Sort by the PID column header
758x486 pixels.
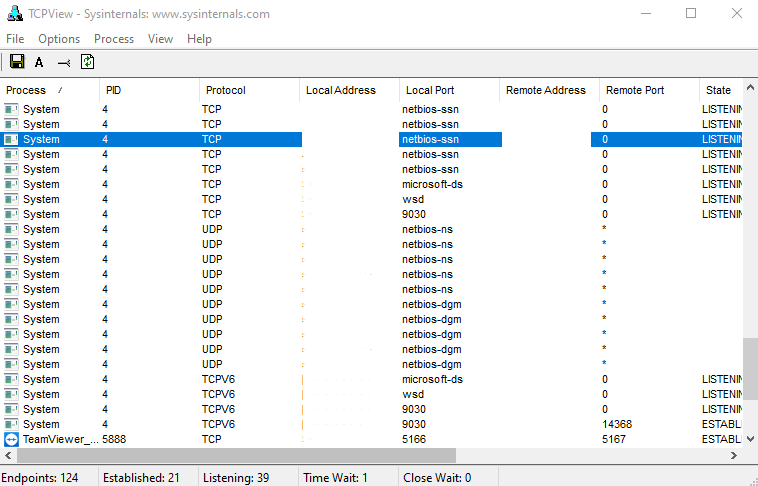[150, 90]
